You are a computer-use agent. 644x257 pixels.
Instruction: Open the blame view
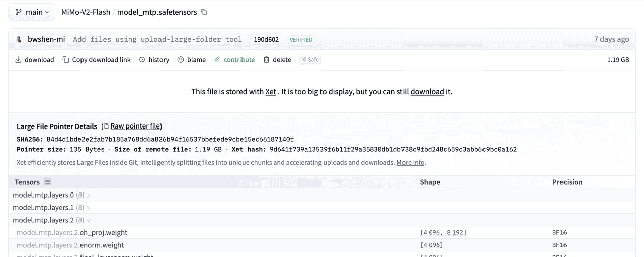pyautogui.click(x=191, y=60)
